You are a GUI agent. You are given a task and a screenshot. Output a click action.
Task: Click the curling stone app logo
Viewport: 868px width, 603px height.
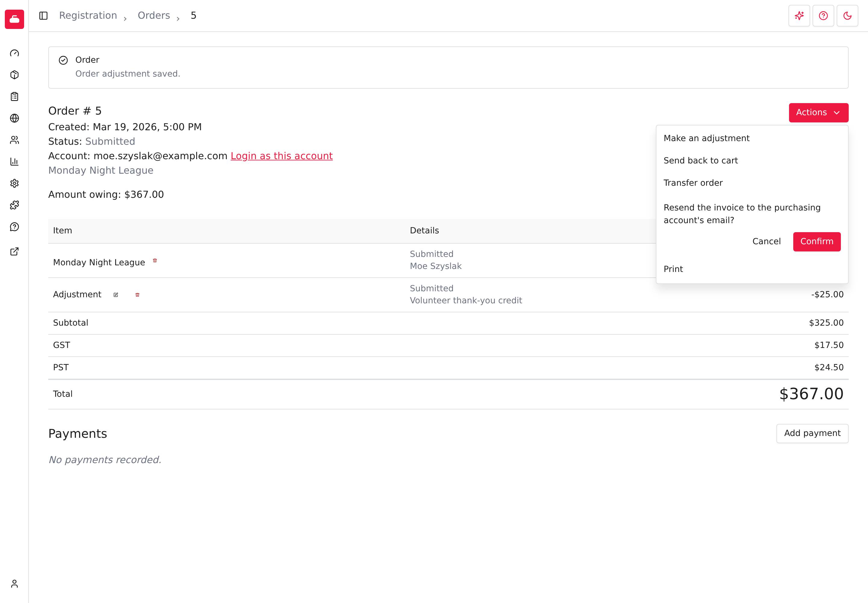[14, 19]
